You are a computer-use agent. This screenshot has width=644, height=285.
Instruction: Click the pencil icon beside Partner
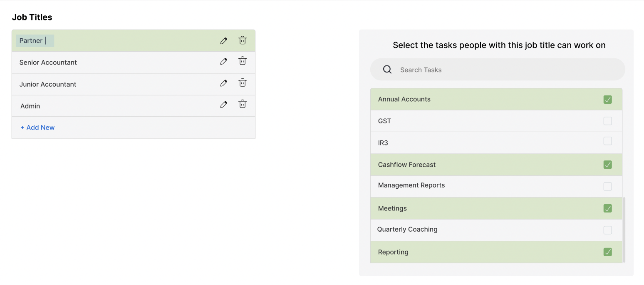(223, 40)
